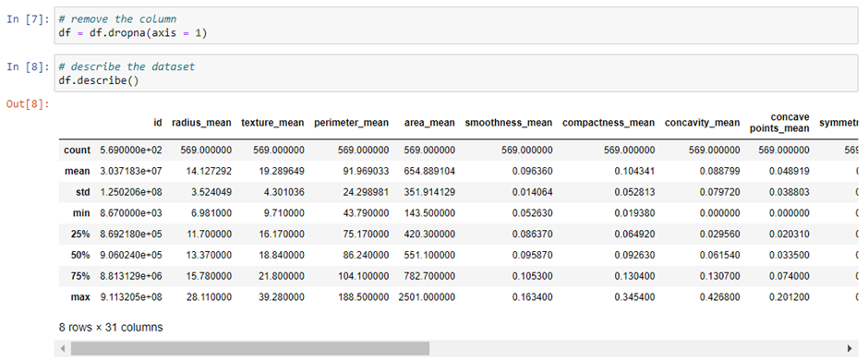Click the perimeter_mean max value 188.500000

364,296
